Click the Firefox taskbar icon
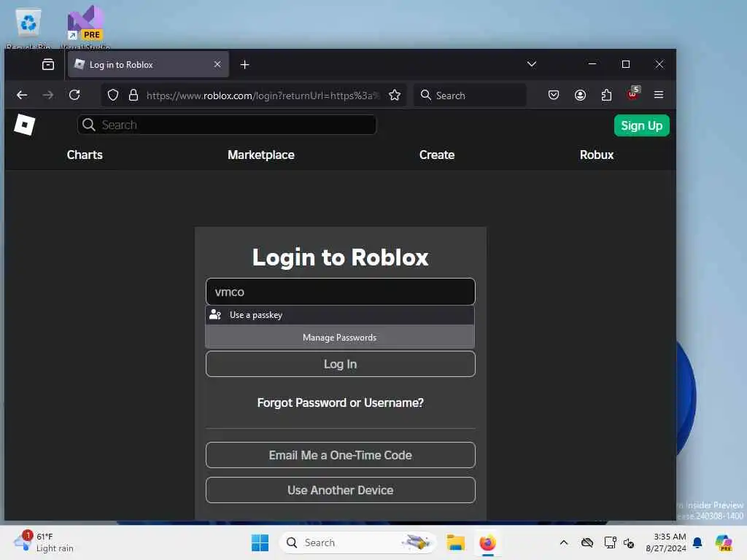 pos(487,542)
